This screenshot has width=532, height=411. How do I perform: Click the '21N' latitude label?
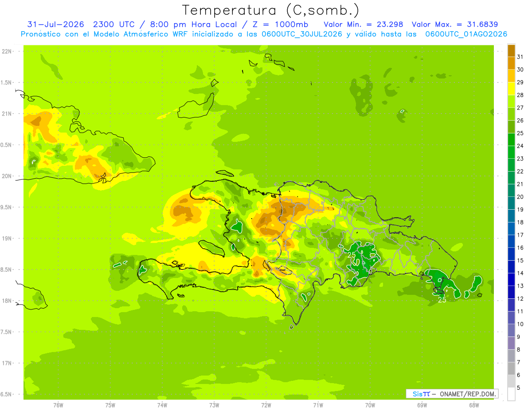(x=6, y=114)
